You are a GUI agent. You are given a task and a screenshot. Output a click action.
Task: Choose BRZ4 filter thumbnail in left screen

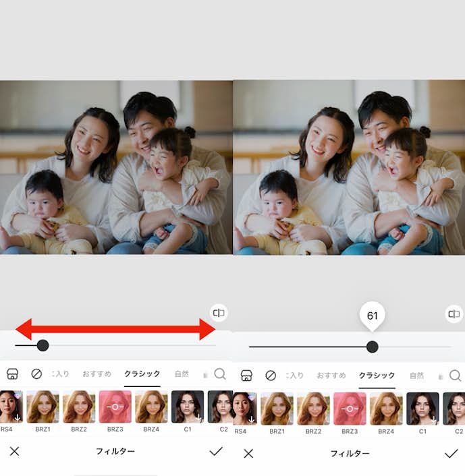tap(151, 407)
